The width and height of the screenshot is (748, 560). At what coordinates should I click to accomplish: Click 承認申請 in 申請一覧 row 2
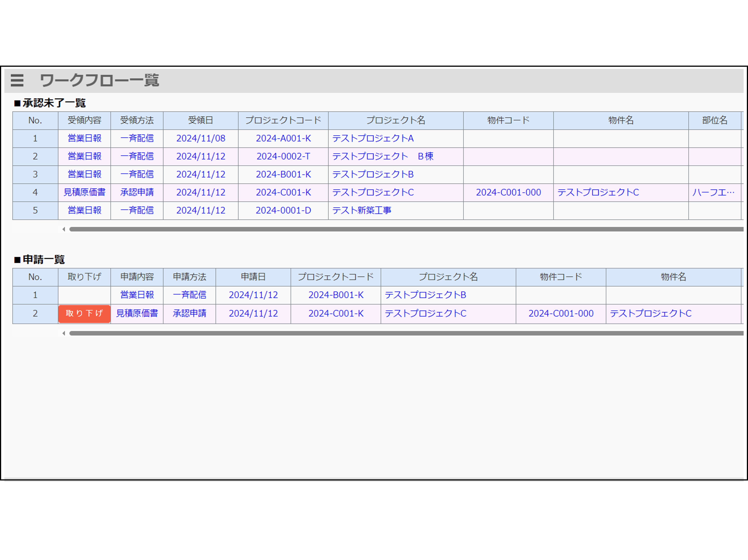click(189, 314)
